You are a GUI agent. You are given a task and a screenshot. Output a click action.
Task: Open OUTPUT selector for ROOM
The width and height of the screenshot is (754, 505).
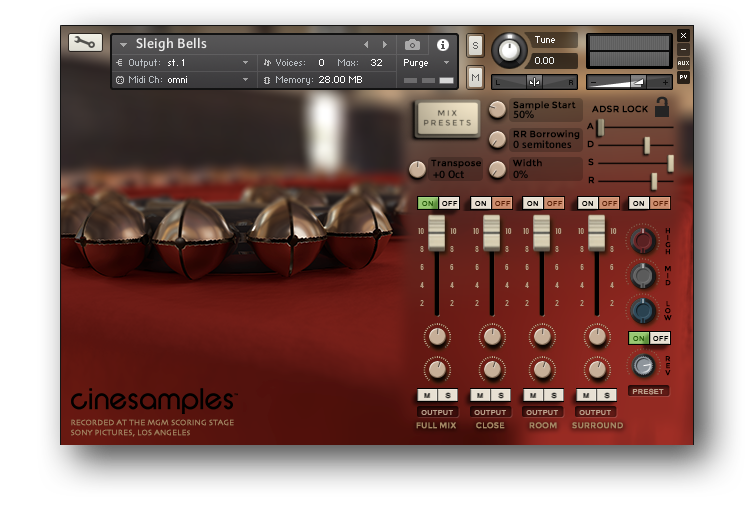542,412
